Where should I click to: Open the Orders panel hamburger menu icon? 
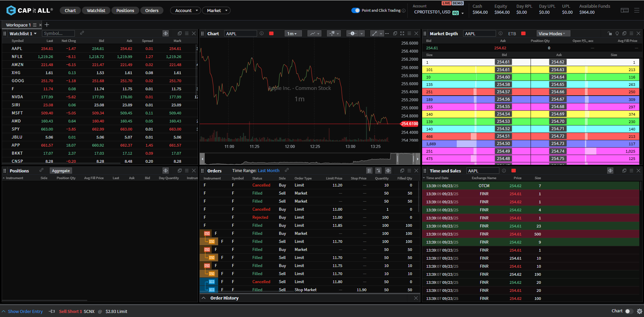click(409, 170)
